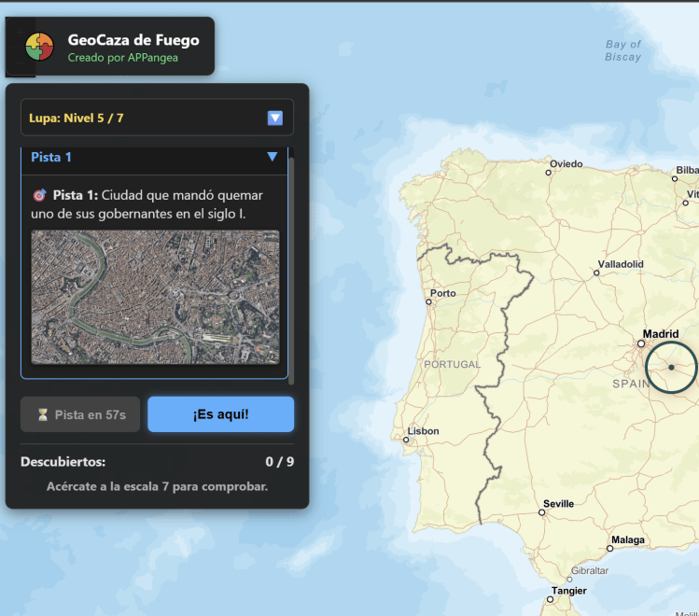Click the Descubiertos 0 / 9 counter
Image resolution: width=699 pixels, height=616 pixels.
click(280, 461)
